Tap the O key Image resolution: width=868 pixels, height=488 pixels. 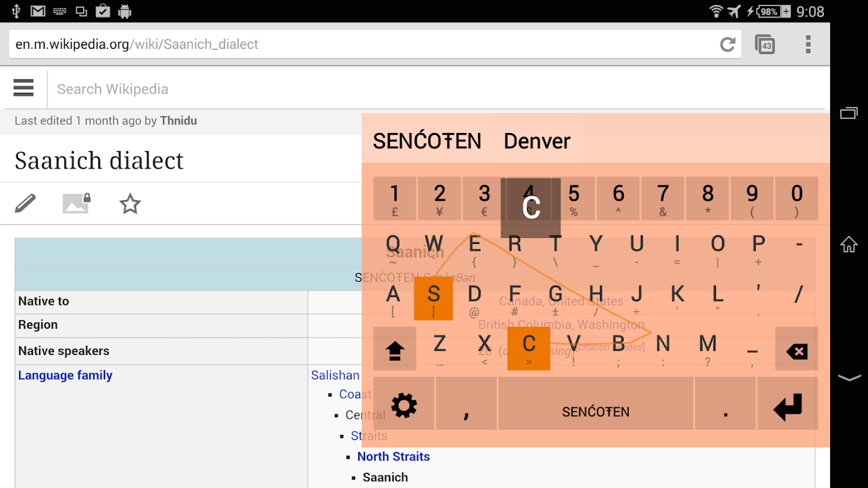(718, 249)
